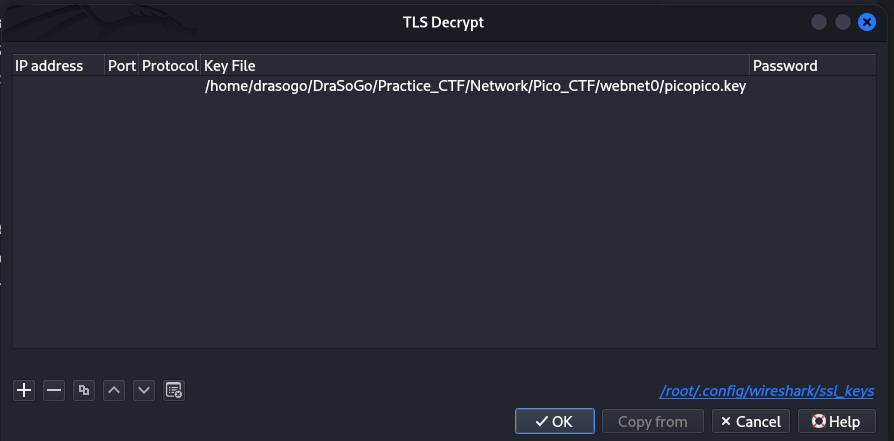Move entry up with the up arrow
Image resolution: width=894 pixels, height=441 pixels.
point(114,391)
